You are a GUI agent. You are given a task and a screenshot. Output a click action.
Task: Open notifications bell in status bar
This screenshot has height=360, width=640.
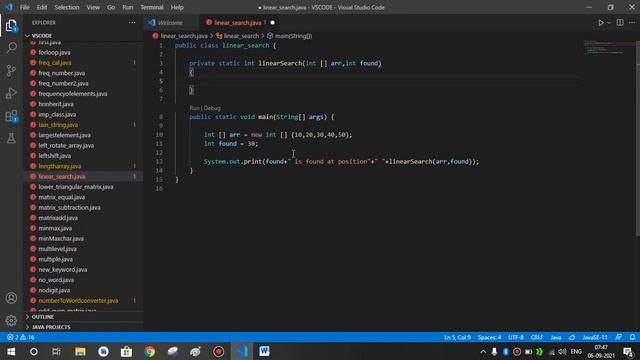(x=632, y=338)
